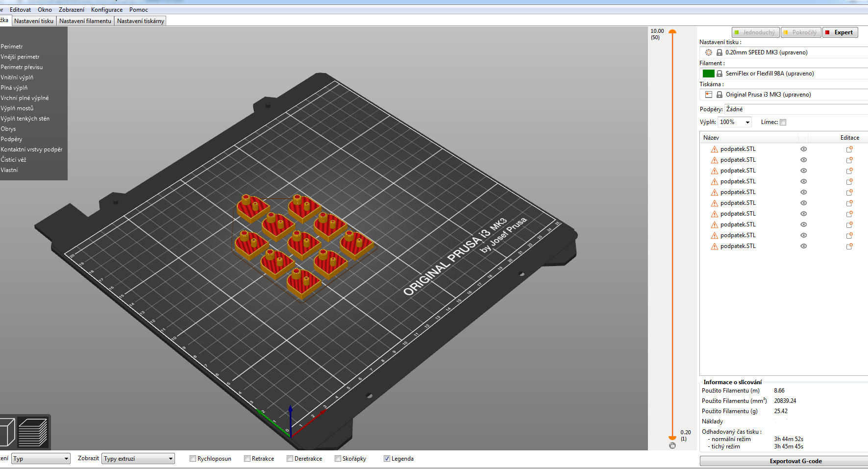Click the green filament color swatch

tap(708, 74)
